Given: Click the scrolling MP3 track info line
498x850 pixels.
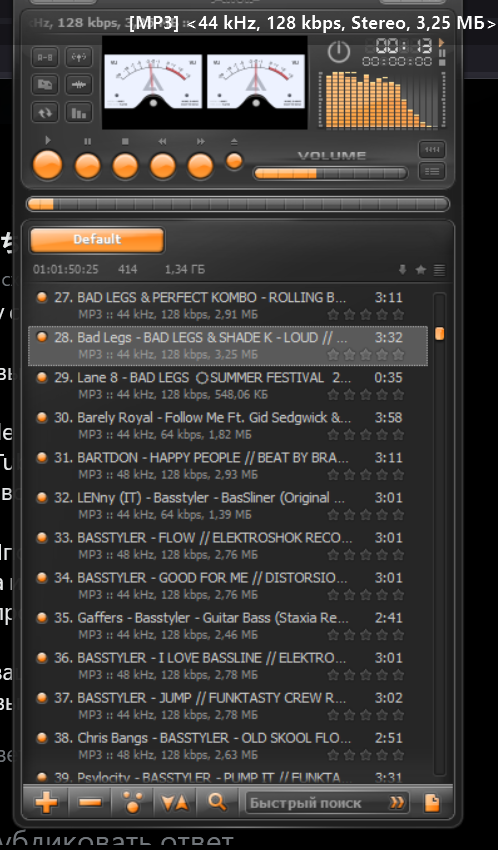Looking at the screenshot, I should pos(313,23).
